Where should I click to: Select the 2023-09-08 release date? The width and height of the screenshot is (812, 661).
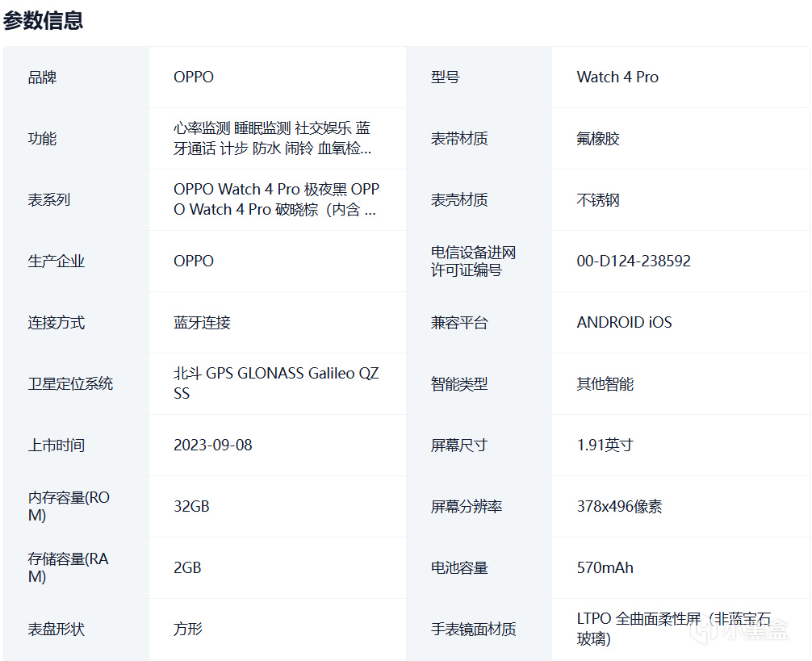click(213, 446)
